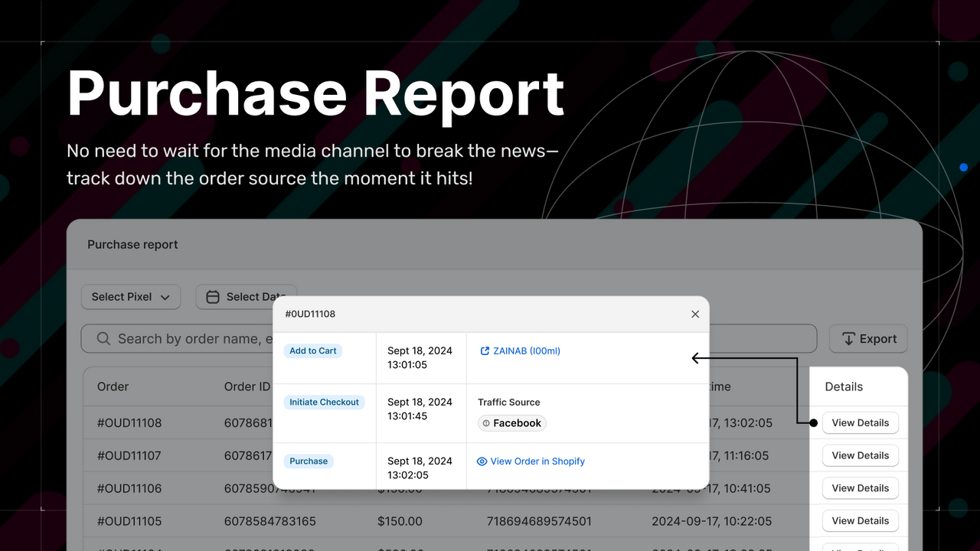The image size is (980, 551).
Task: Click order name #OUD11107 in table
Action: coord(129,455)
